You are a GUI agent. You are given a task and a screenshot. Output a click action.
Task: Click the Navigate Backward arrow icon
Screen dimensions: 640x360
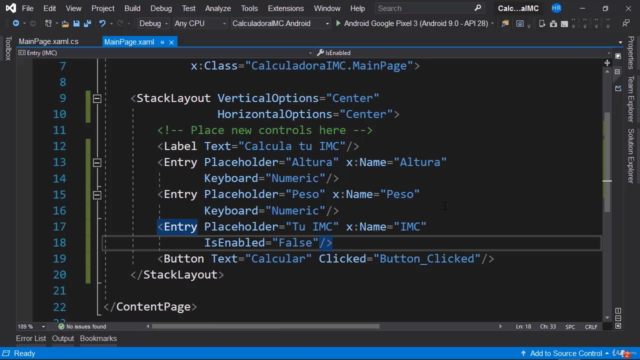tap(16, 24)
